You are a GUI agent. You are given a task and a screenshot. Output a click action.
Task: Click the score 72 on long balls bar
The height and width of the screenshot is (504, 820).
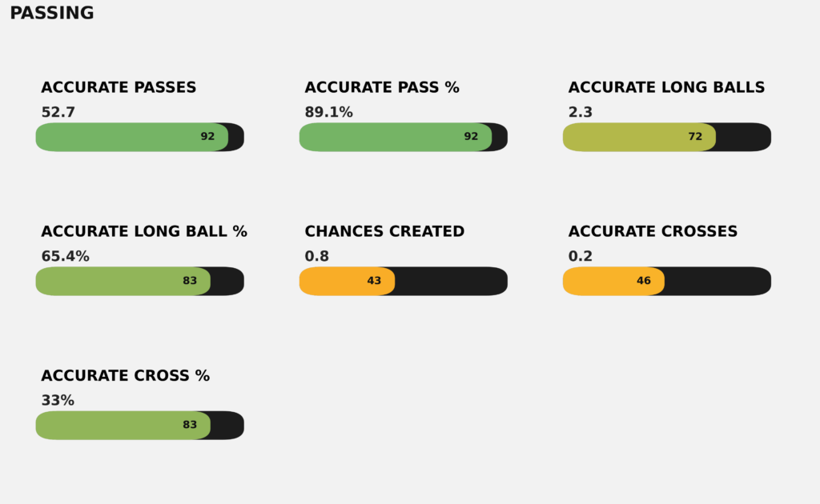coord(695,137)
